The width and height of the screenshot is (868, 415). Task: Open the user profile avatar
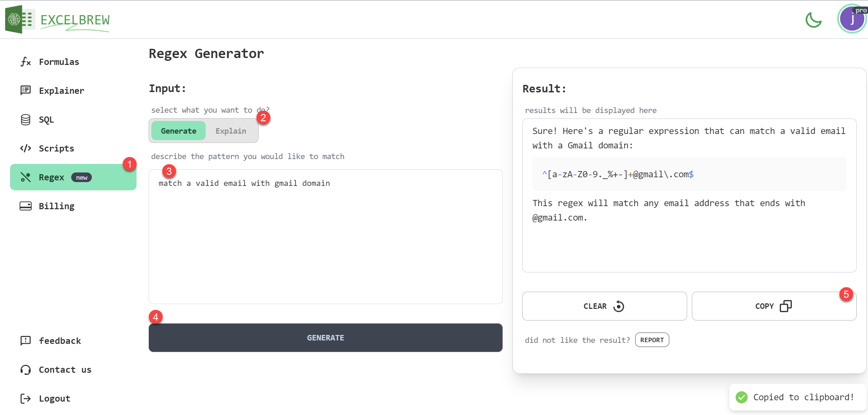click(852, 19)
